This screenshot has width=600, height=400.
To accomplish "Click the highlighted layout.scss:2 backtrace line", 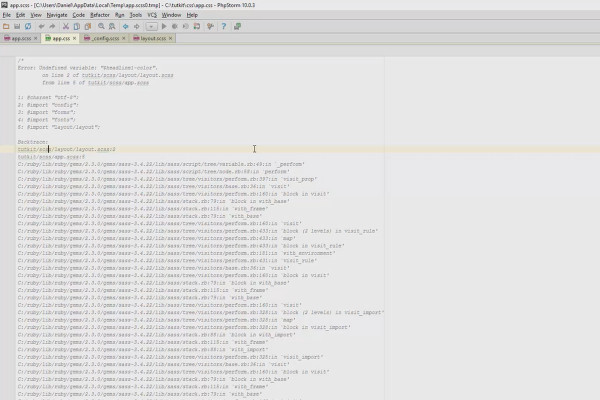I will coord(66,149).
